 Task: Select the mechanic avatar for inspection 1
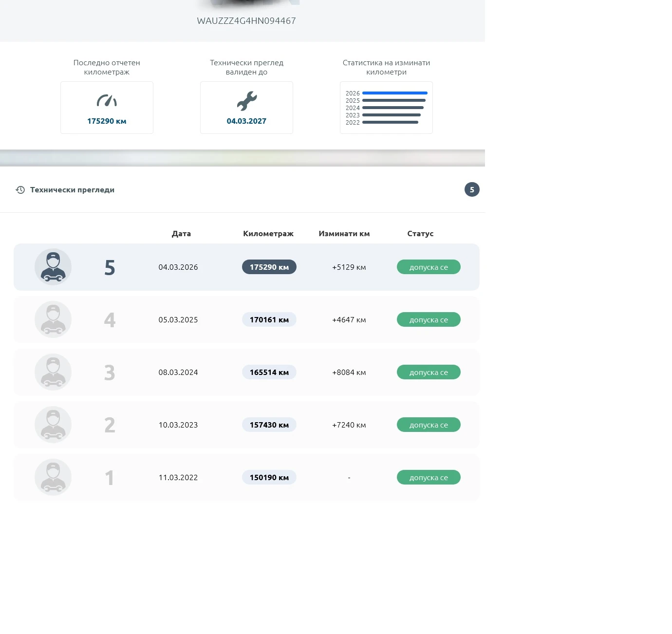point(53,477)
